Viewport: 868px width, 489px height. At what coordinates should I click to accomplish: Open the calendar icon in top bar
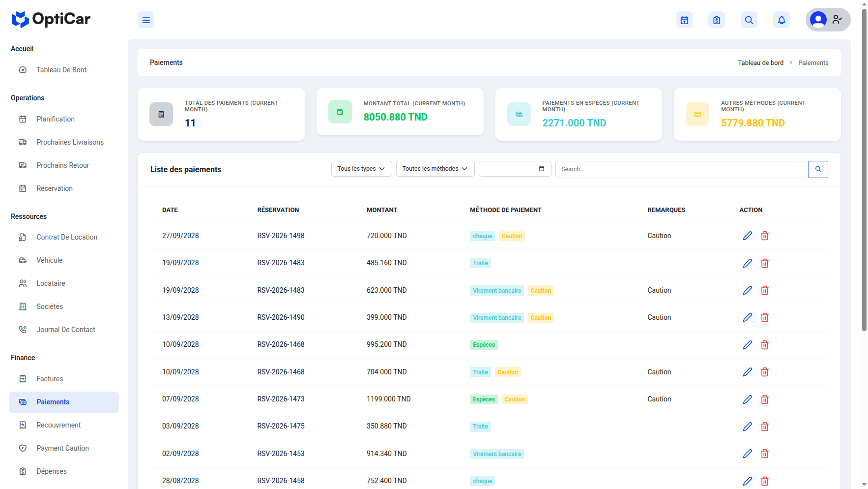pos(684,20)
